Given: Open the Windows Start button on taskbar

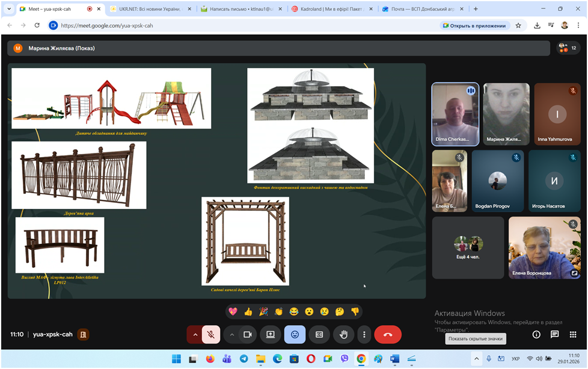Looking at the screenshot, I should [176, 359].
